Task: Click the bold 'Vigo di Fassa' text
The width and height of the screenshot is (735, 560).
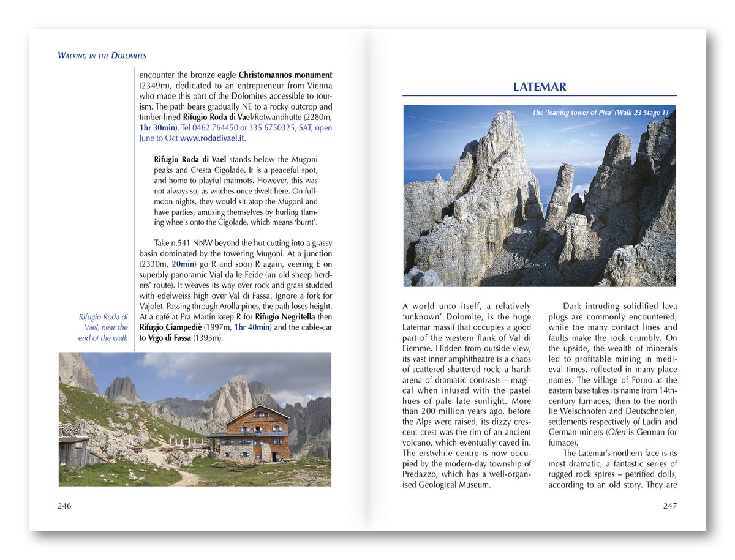Action: point(170,338)
